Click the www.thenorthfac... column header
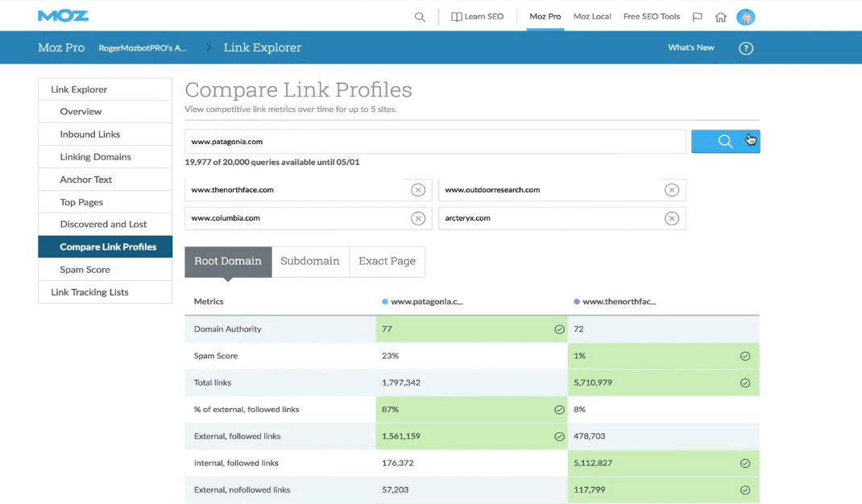 [619, 301]
